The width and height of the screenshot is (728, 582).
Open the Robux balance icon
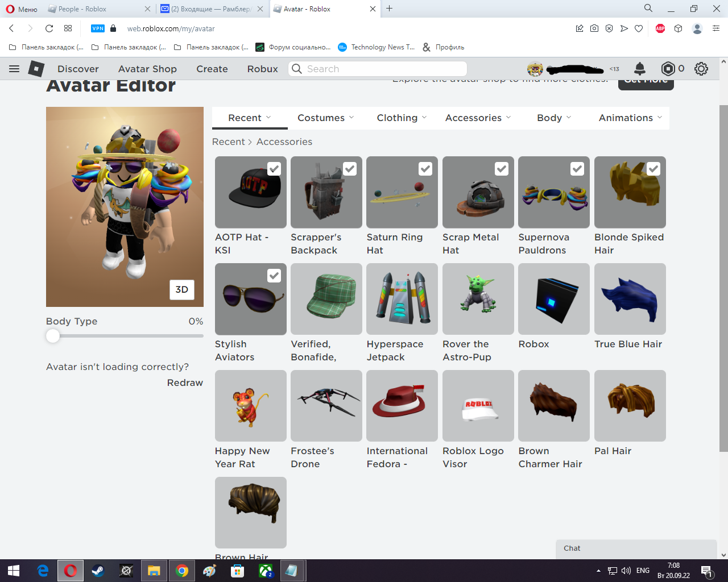click(668, 69)
